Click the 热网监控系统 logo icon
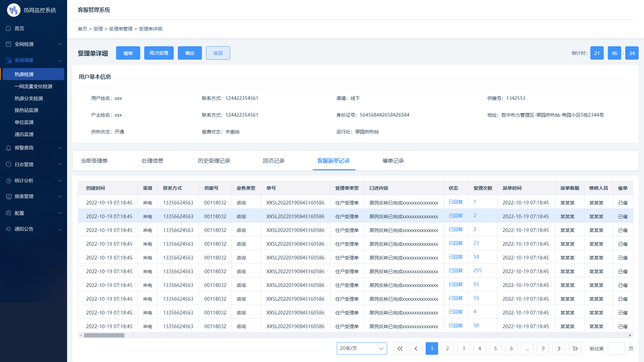The width and height of the screenshot is (644, 362). (x=14, y=10)
